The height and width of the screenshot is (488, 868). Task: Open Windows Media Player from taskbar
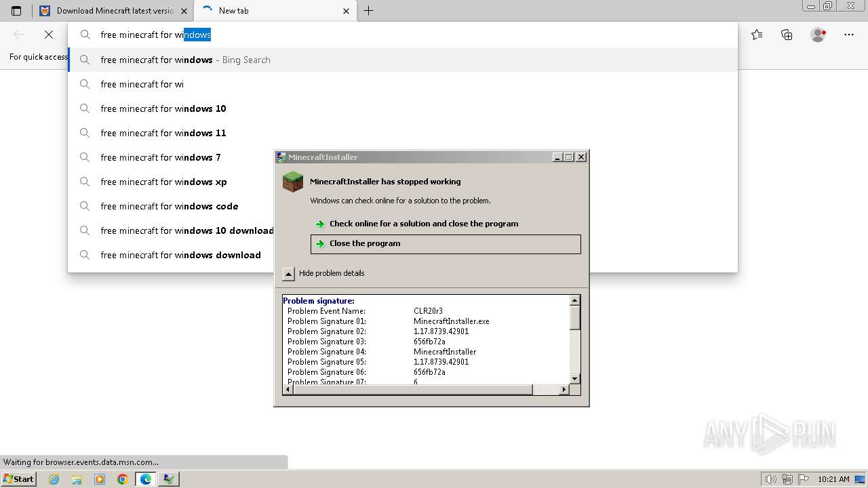pos(100,479)
